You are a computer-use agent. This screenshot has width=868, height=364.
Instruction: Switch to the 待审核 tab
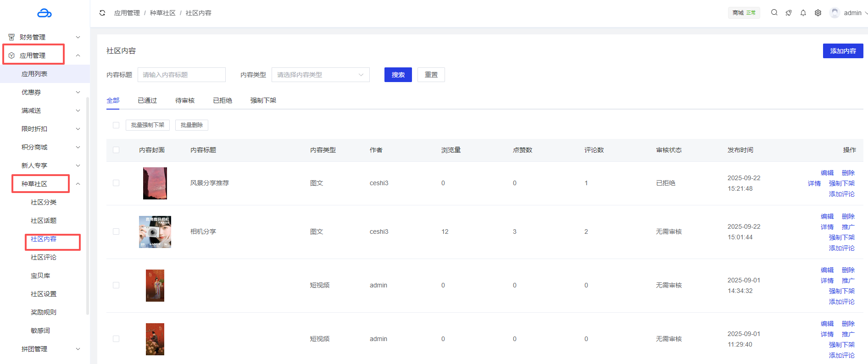185,100
